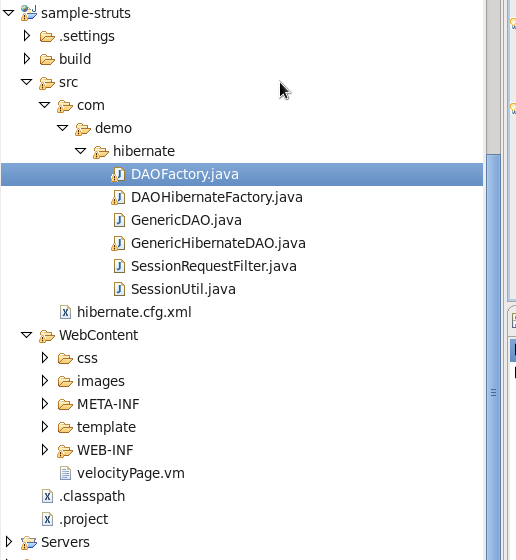Click the vertical scrollbar thumb of explorer

(x=494, y=357)
